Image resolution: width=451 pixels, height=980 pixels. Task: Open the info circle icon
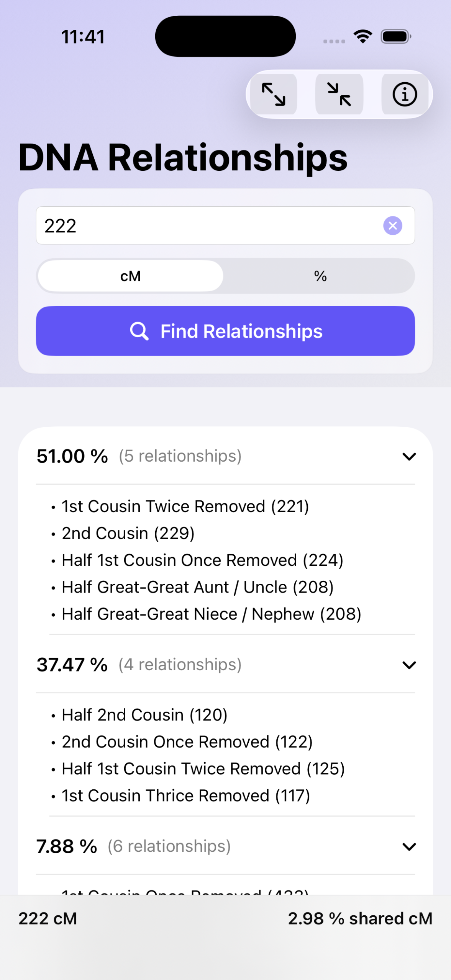click(405, 94)
